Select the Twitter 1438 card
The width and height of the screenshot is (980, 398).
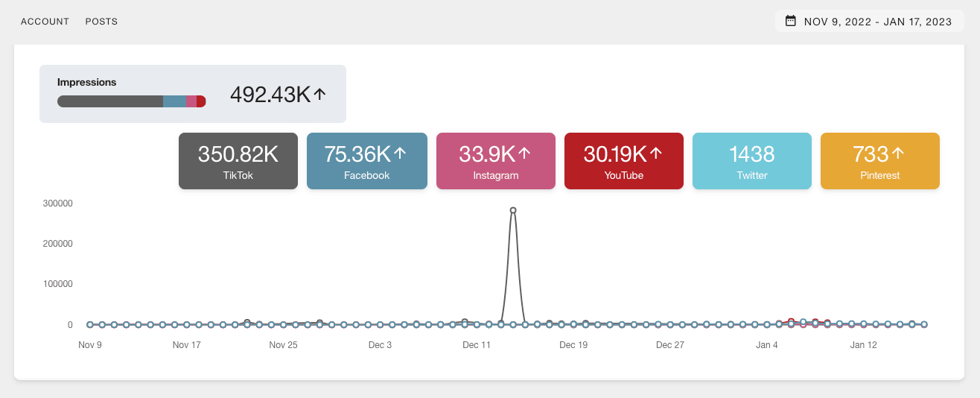(752, 161)
